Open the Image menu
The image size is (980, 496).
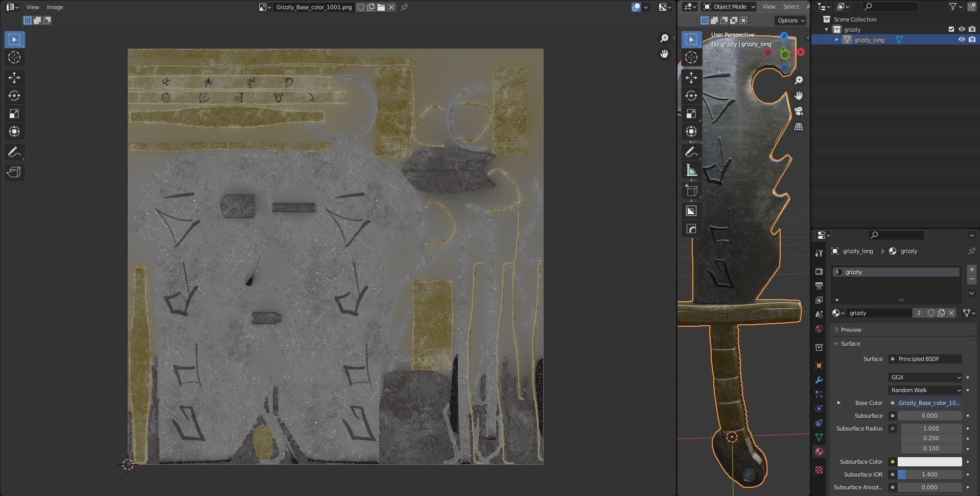coord(55,7)
